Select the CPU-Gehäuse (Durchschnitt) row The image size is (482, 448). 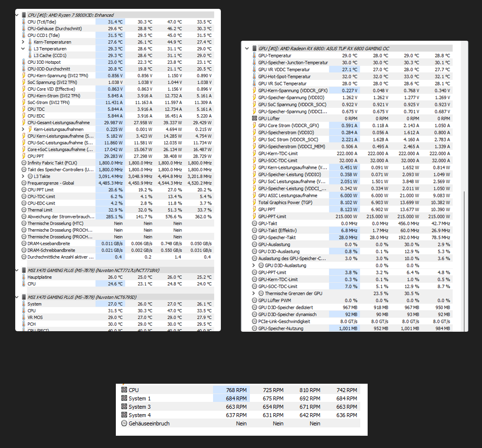tap(117, 28)
